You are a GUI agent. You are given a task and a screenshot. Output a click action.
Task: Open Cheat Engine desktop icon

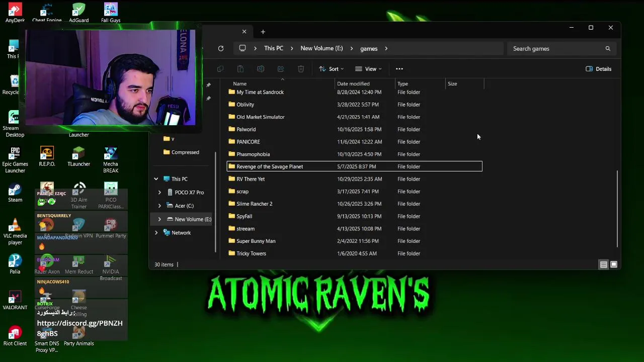point(47,13)
